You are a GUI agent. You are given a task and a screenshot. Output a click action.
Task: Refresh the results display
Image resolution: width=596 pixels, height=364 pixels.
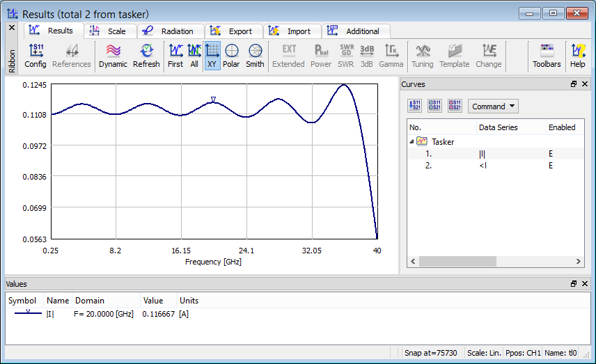(x=146, y=56)
